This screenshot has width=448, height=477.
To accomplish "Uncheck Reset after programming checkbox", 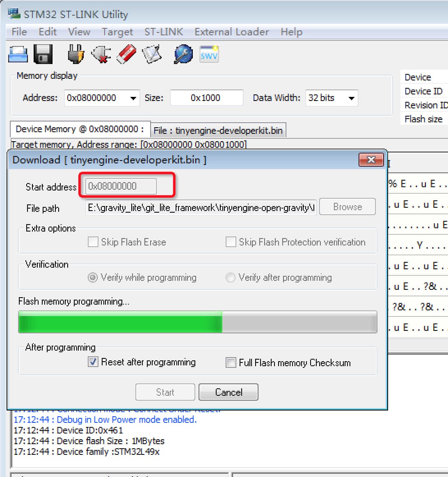I will pos(93,362).
